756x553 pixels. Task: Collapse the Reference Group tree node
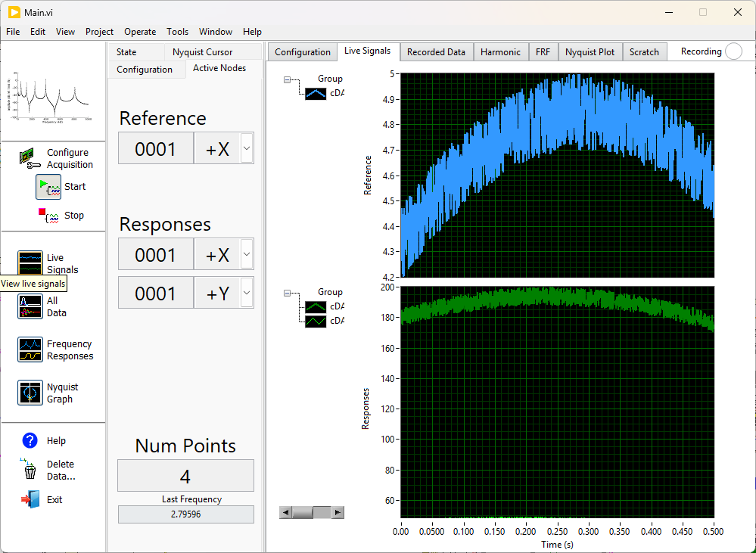point(287,79)
